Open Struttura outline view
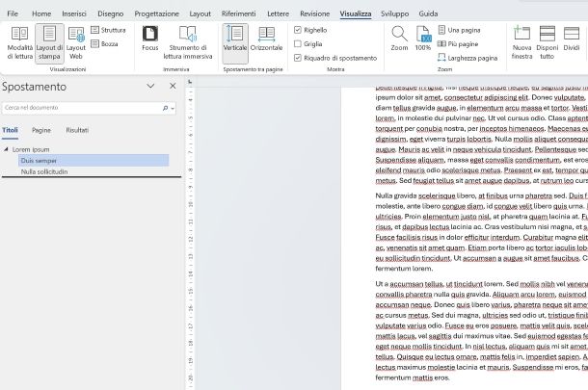Image resolution: width=588 pixels, height=390 pixels. click(108, 30)
